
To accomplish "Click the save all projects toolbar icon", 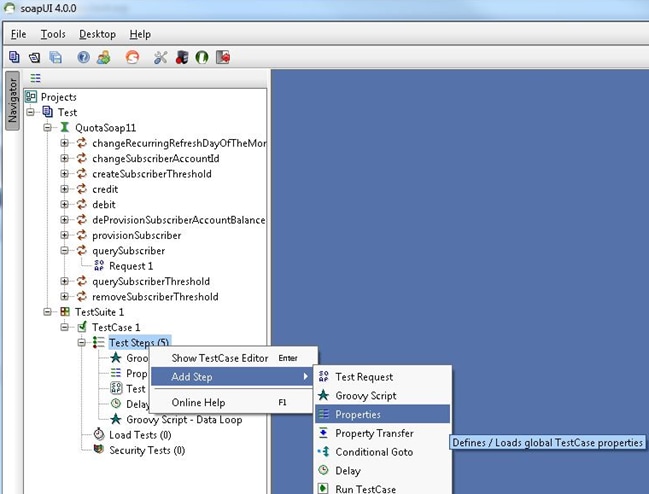I will click(55, 57).
